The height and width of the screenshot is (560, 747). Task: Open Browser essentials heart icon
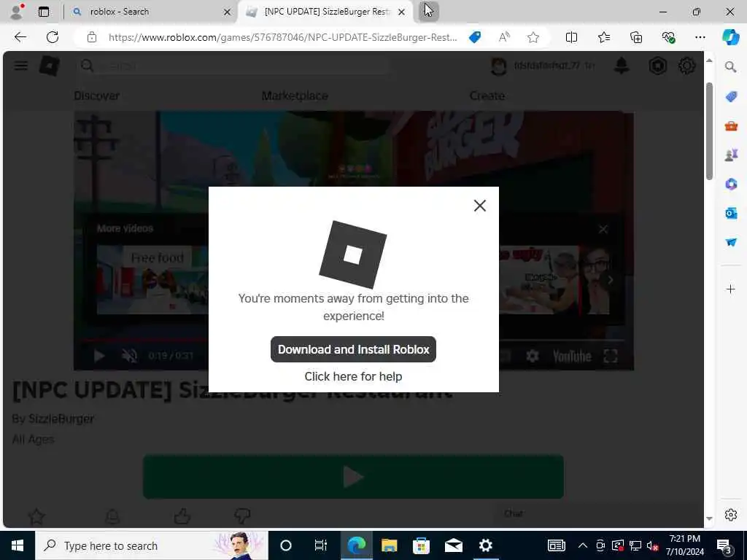pos(668,37)
